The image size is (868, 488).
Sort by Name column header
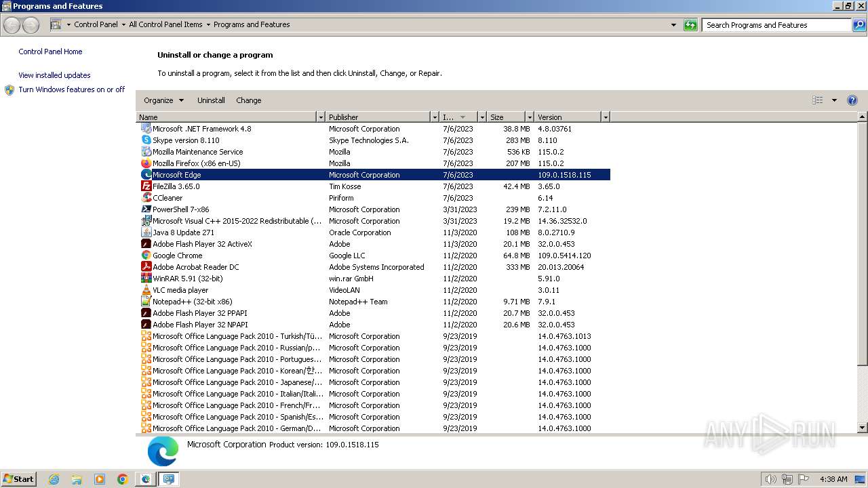226,117
